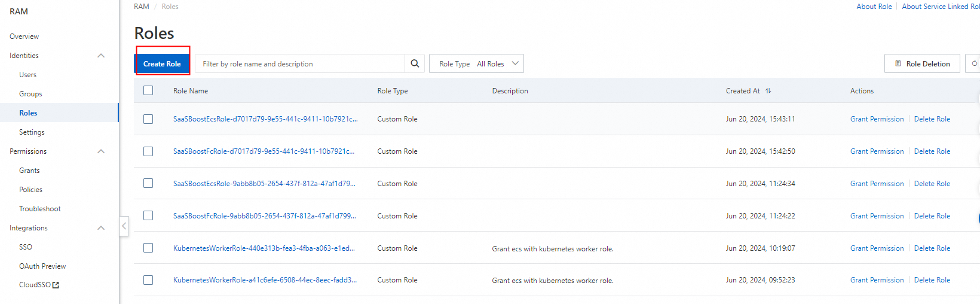
Task: Tick the select-all checkbox in header
Action: pos(148,90)
